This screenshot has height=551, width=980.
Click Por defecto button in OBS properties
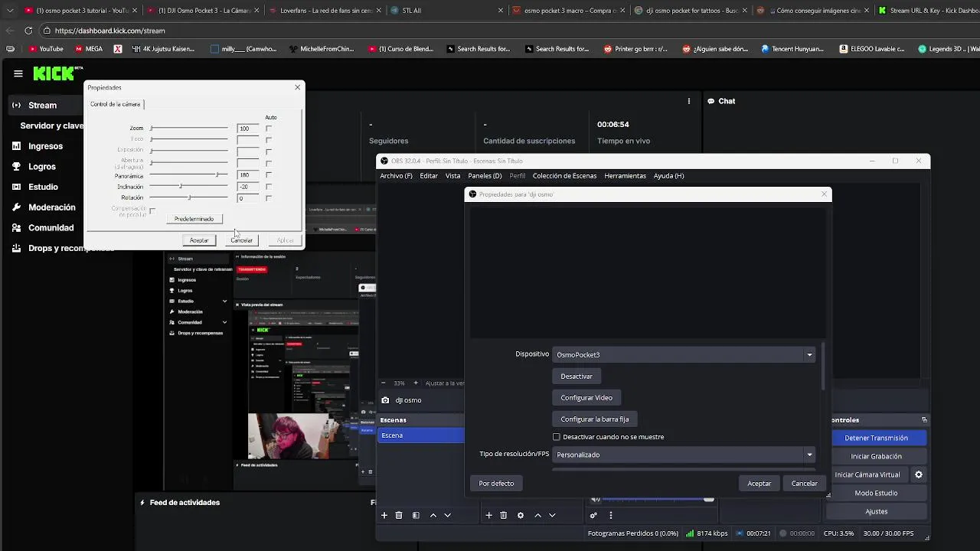click(496, 484)
